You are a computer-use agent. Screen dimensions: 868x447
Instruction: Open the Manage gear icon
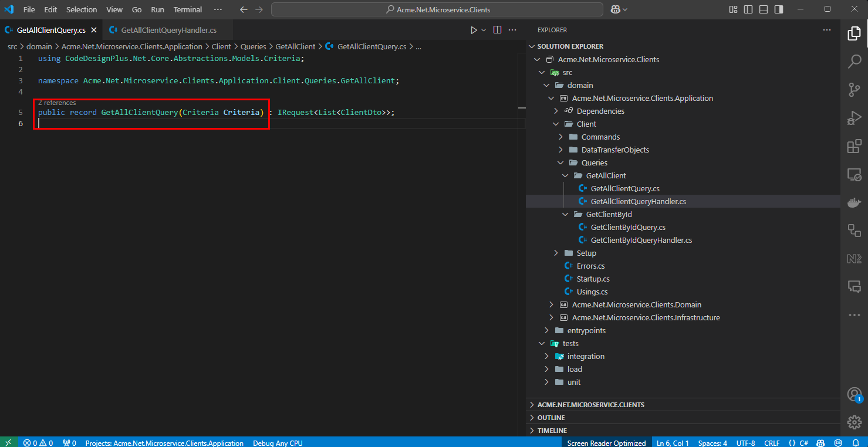(x=854, y=422)
